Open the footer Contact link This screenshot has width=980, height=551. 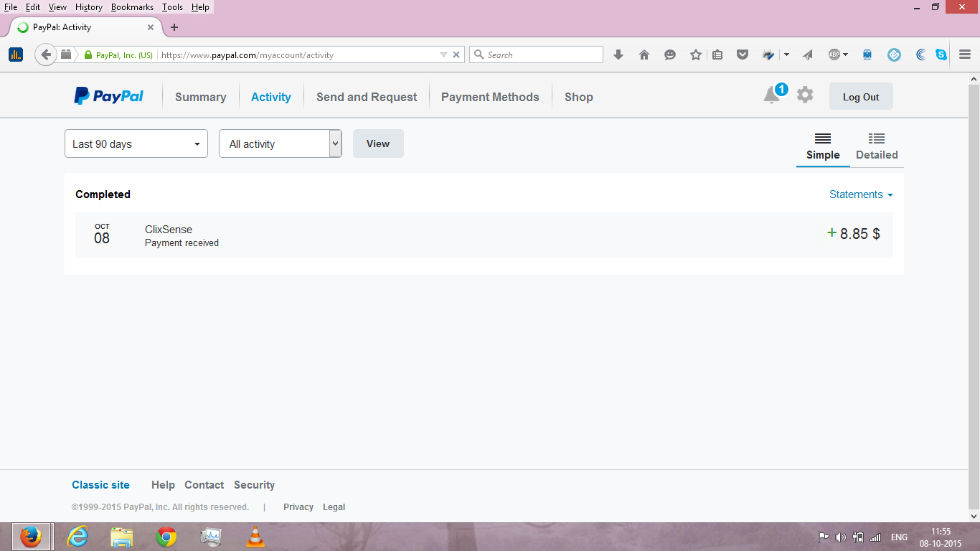(204, 485)
